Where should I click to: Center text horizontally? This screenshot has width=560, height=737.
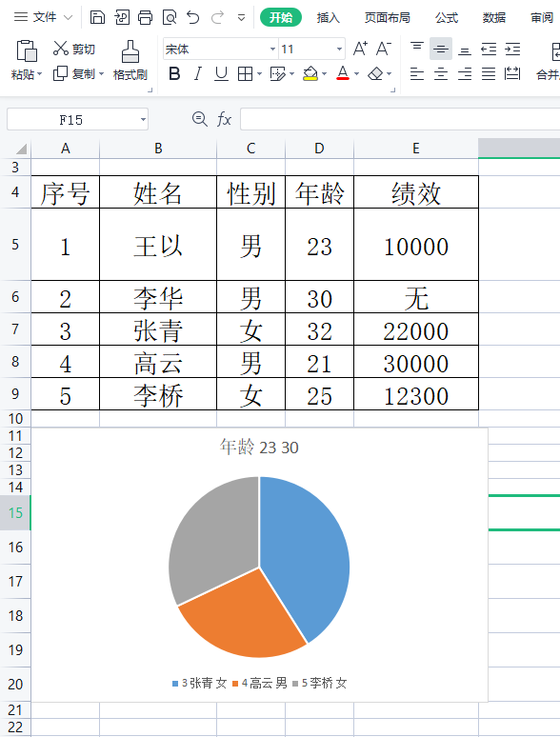pyautogui.click(x=441, y=73)
